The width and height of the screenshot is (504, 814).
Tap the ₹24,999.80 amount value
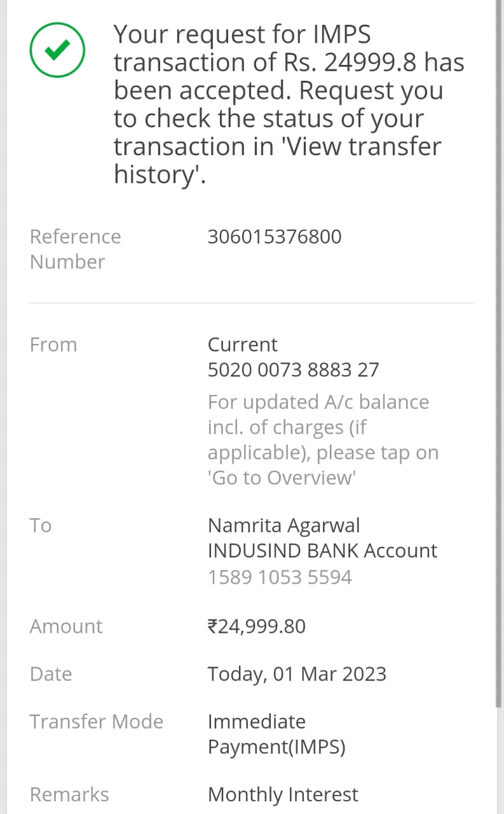[x=257, y=626]
